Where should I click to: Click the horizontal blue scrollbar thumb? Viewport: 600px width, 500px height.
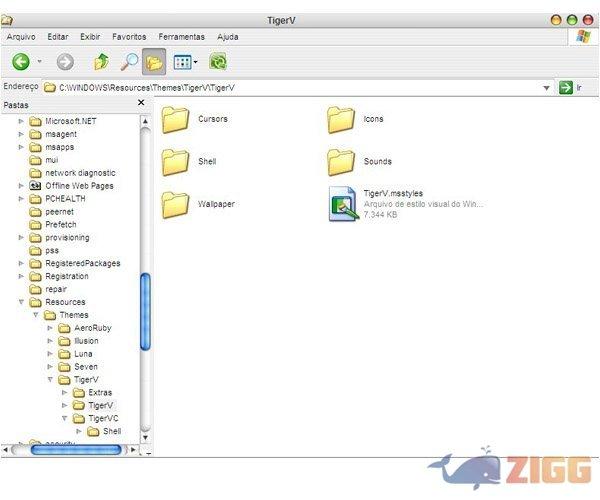76,450
